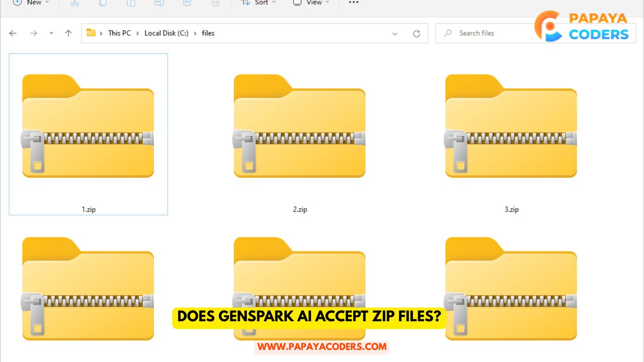Click the forward navigation arrow
644x362 pixels.
pos(33,33)
